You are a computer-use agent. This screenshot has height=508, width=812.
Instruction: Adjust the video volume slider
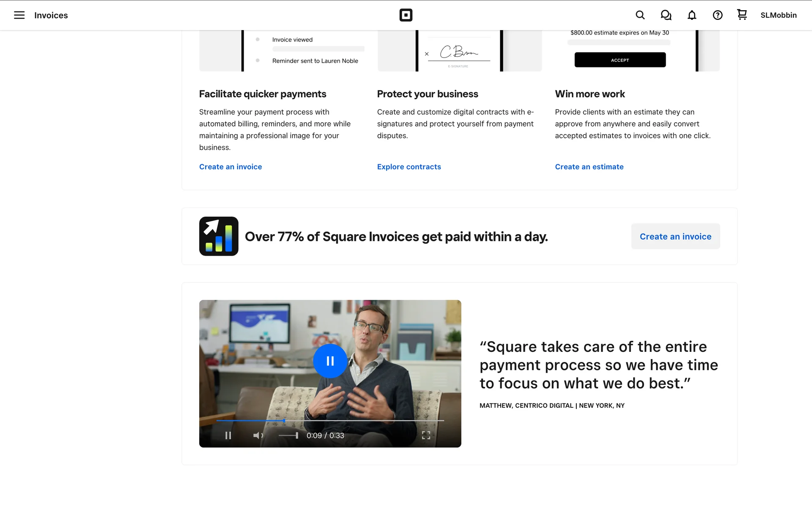[288, 435]
